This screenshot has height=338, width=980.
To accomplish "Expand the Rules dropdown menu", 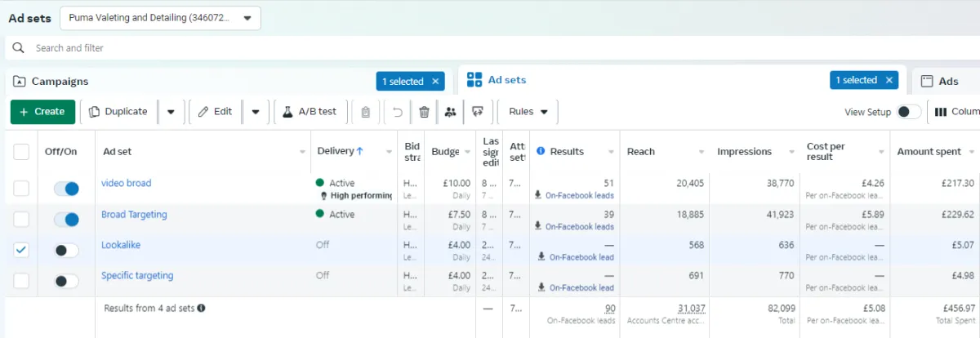I will 528,112.
